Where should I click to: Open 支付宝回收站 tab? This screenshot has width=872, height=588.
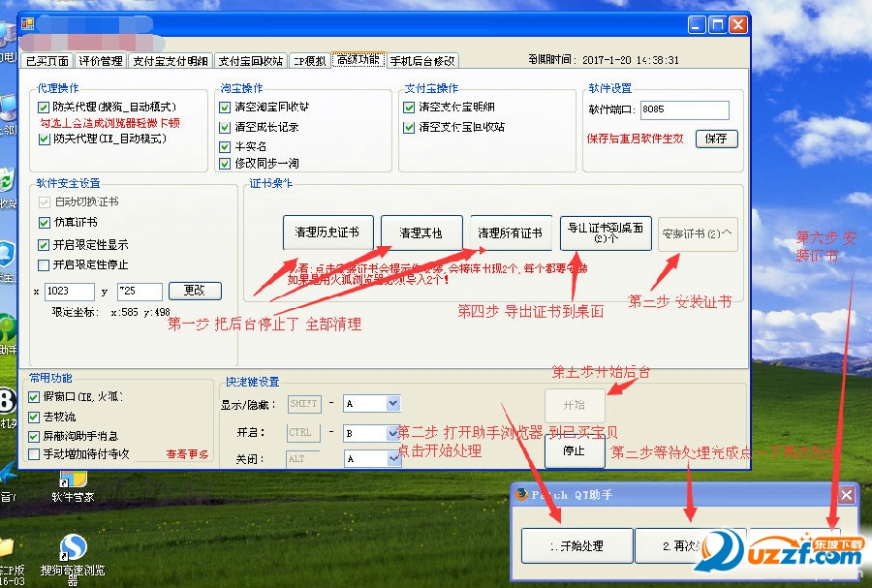click(x=250, y=61)
